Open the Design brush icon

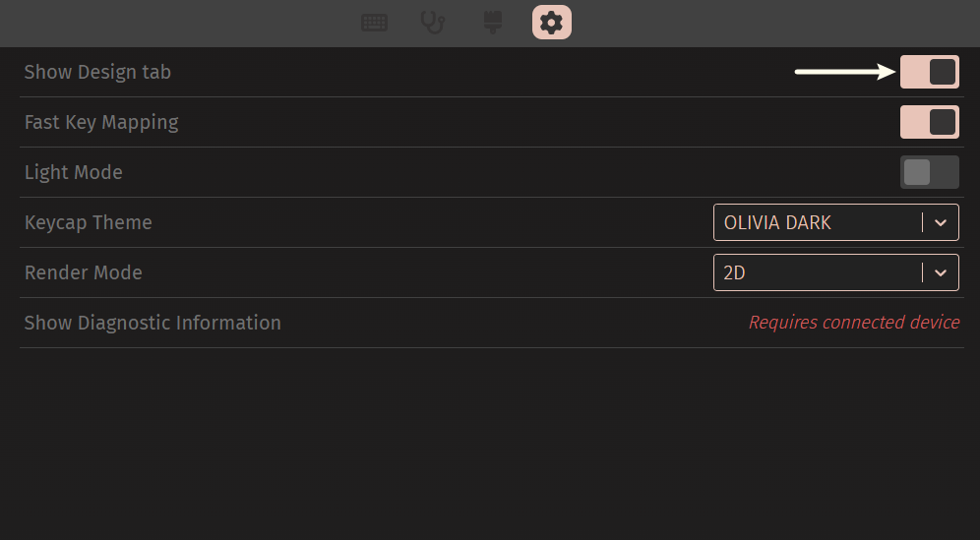[493, 23]
